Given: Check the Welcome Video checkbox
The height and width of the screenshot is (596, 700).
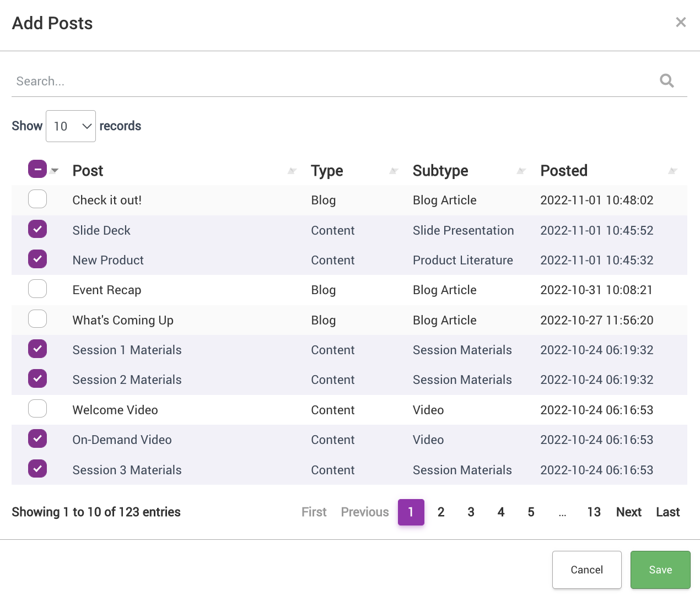Looking at the screenshot, I should pos(37,409).
